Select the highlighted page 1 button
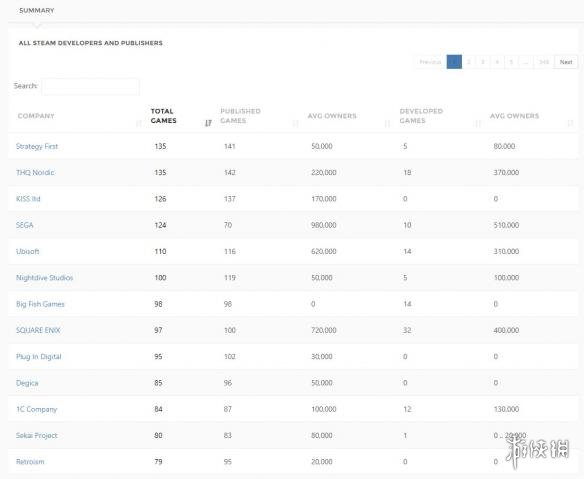The height and width of the screenshot is (479, 584). point(454,62)
